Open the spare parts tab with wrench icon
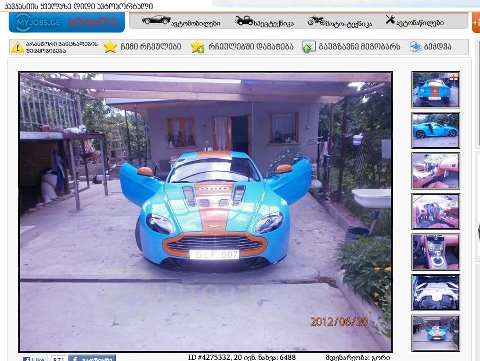Viewport: 480px width, 361px height. 415,21
